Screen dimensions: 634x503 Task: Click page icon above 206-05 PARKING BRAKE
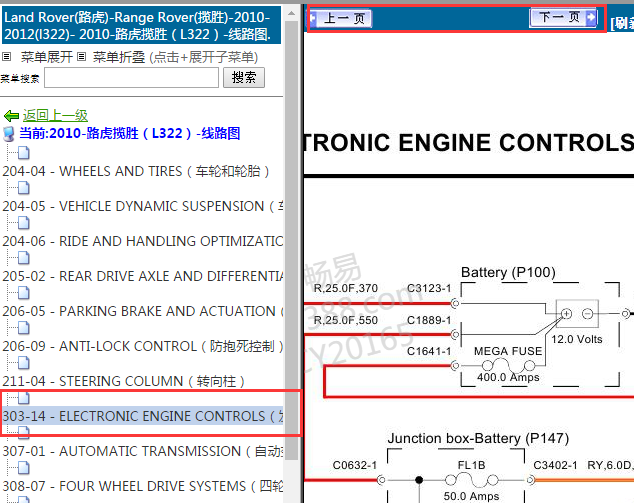[23, 293]
